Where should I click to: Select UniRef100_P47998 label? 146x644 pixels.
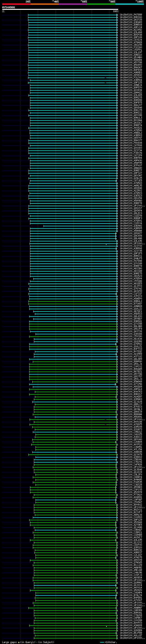(131, 261)
